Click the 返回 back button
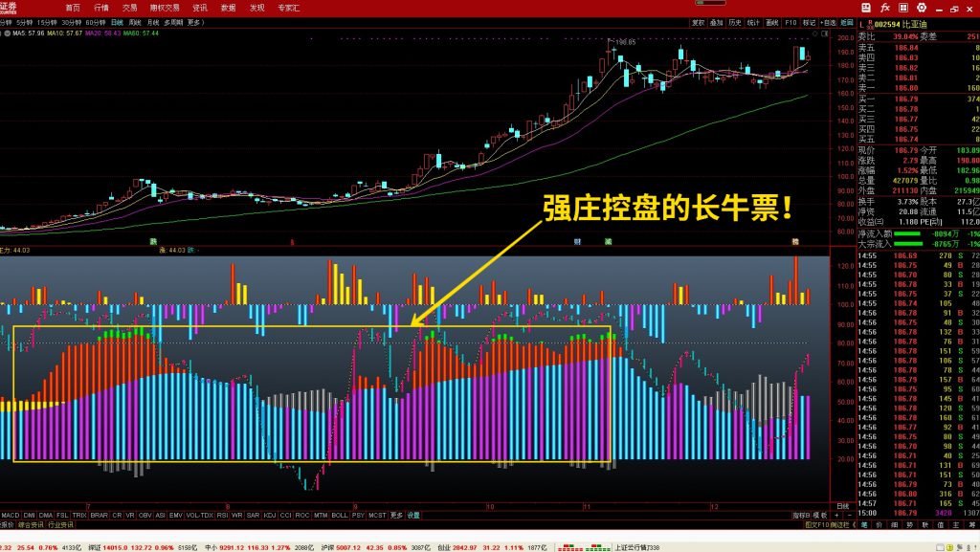980x552 pixels. [x=846, y=21]
